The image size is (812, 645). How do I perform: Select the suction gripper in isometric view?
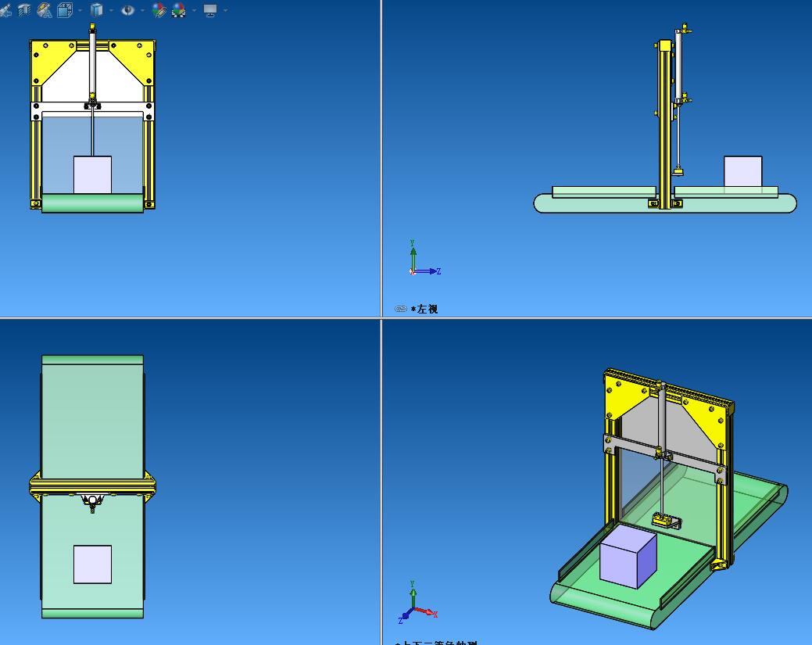666,521
